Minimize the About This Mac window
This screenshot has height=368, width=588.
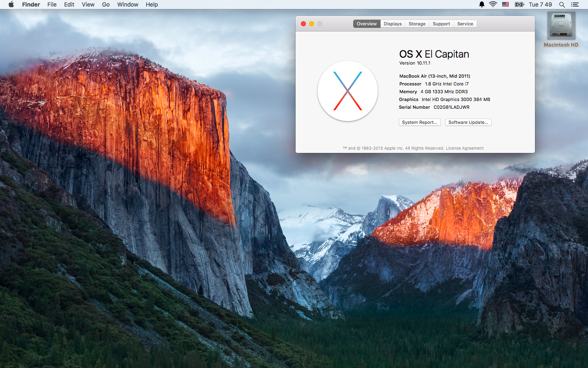312,24
